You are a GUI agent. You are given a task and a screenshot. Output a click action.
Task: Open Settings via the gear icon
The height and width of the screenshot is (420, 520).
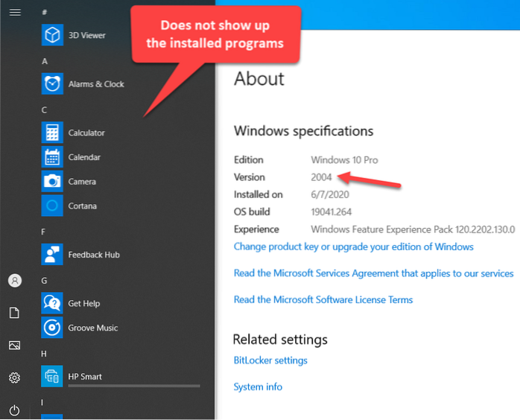(14, 378)
